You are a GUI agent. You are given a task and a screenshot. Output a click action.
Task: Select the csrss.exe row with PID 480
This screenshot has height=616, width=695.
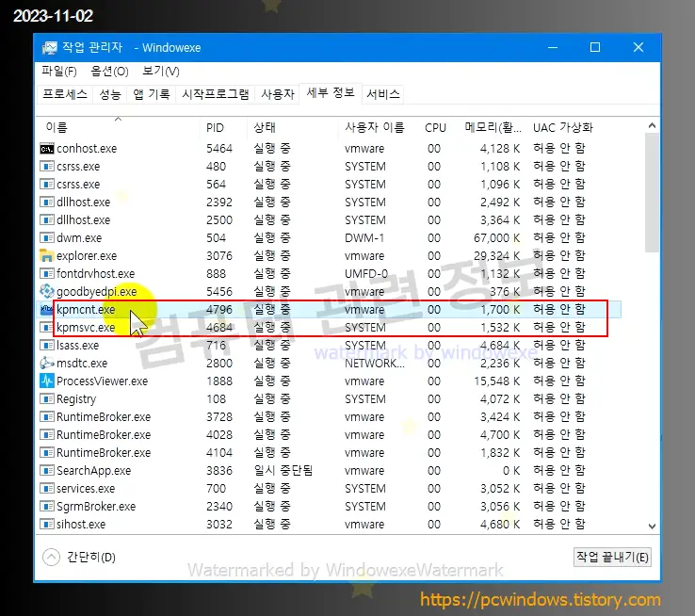328,166
